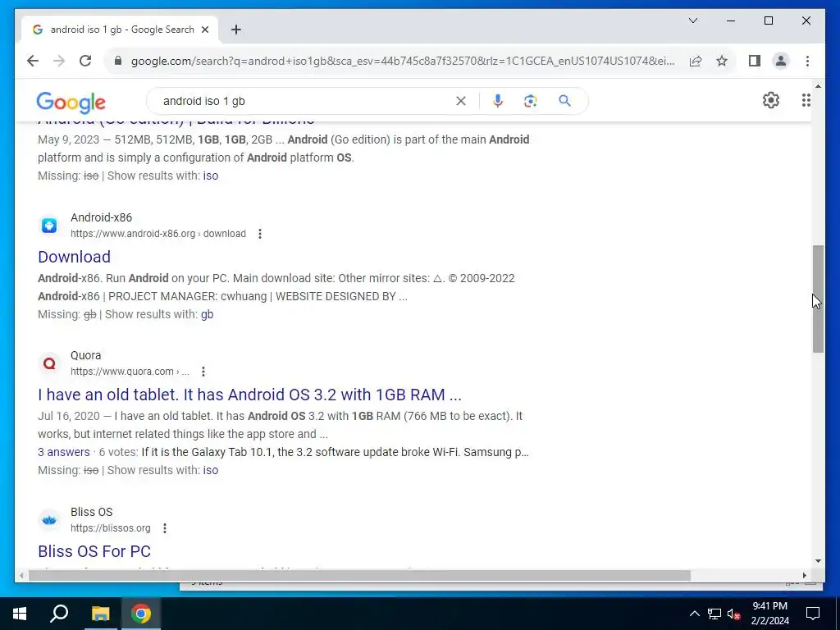Show results with gb link

pos(207,314)
